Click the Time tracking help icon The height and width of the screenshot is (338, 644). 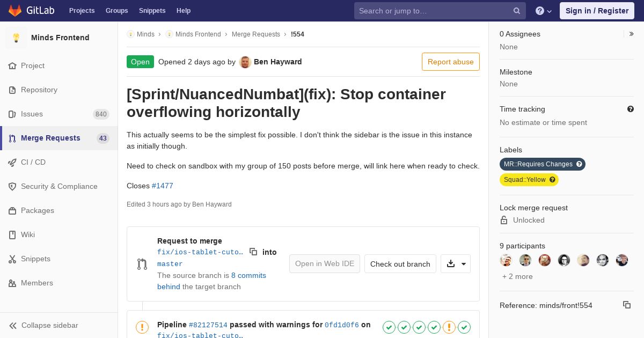(631, 109)
